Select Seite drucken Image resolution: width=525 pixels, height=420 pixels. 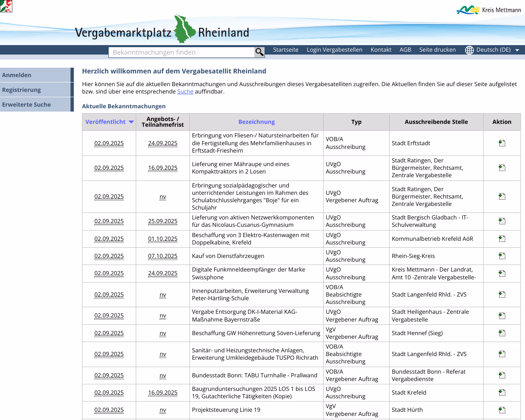[x=438, y=50]
